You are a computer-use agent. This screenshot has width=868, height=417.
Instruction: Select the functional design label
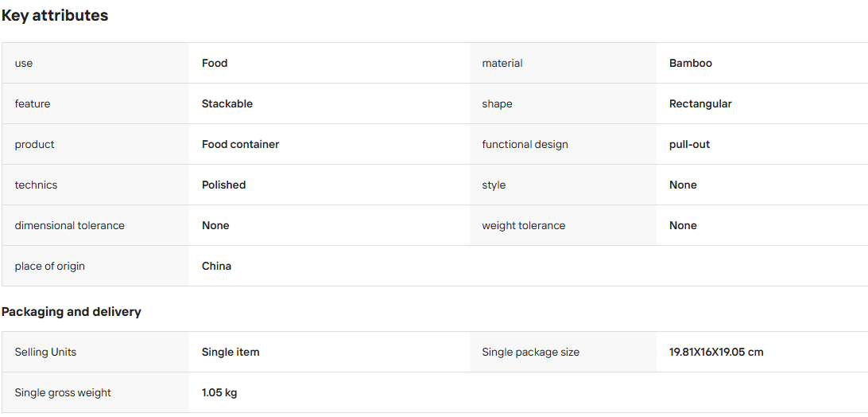pyautogui.click(x=525, y=144)
